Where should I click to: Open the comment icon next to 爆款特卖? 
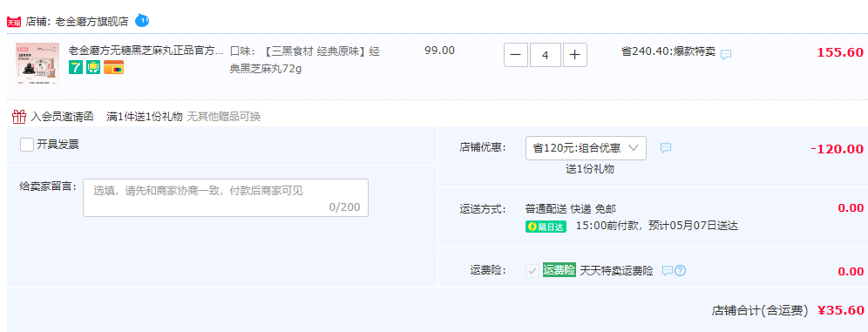[726, 54]
